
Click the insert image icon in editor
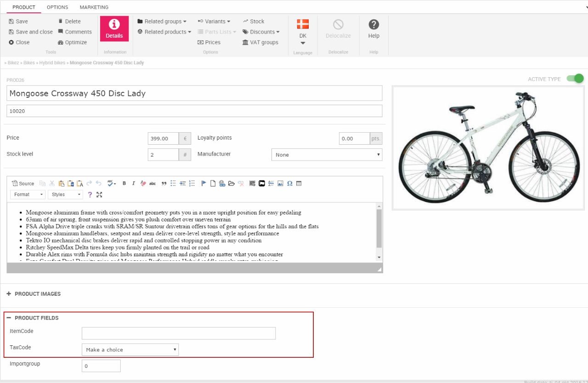click(280, 183)
